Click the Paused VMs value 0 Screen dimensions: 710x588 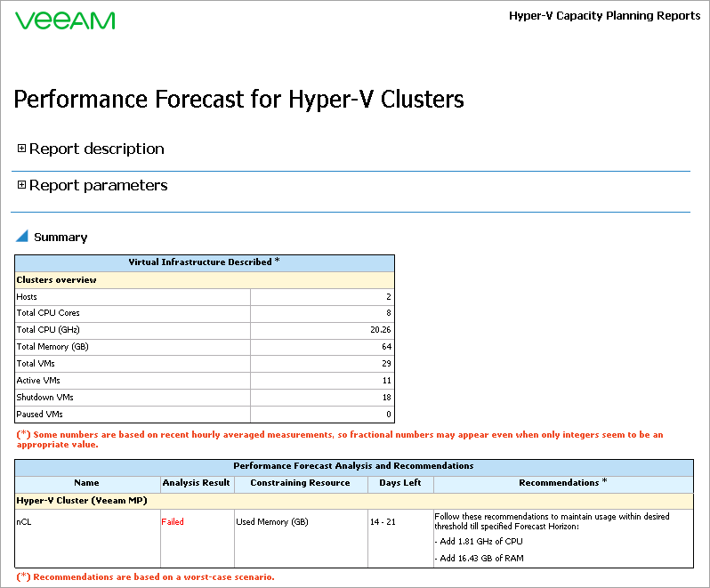tap(389, 415)
